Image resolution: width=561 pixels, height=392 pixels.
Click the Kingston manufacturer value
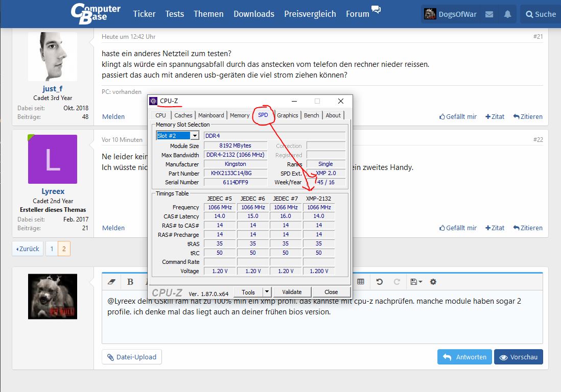(236, 164)
